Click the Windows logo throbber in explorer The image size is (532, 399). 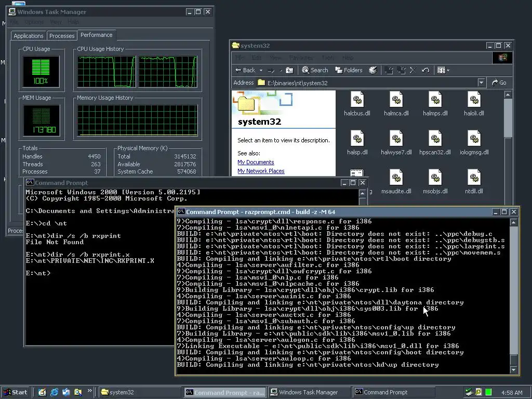point(502,57)
